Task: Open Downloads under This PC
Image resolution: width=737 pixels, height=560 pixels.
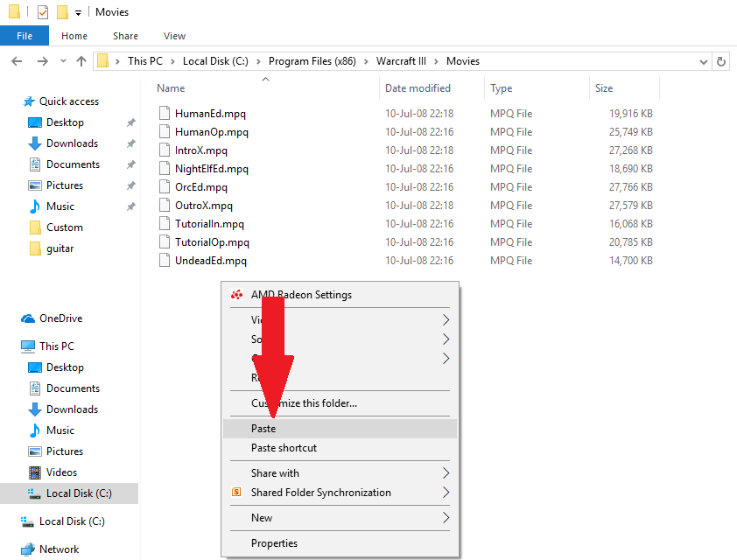Action: point(72,409)
